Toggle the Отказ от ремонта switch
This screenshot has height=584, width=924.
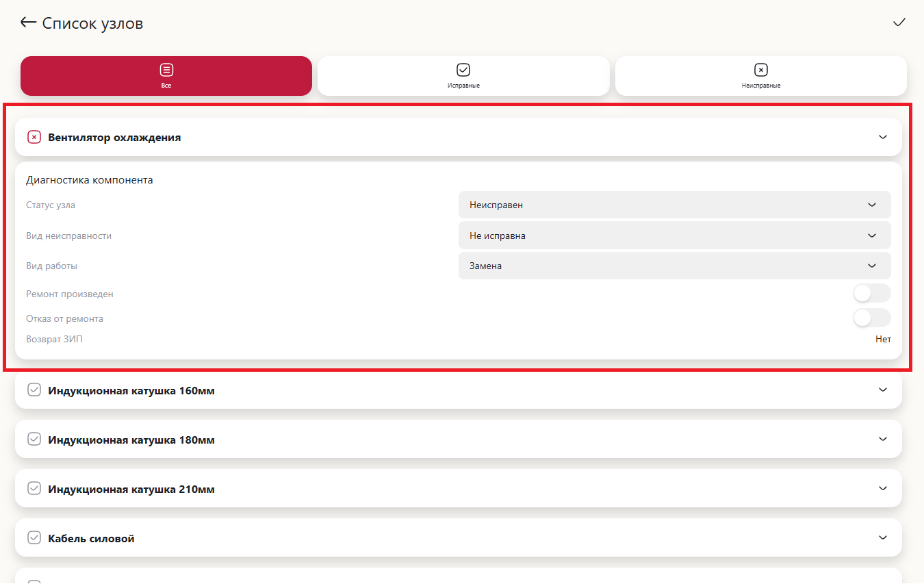click(871, 318)
